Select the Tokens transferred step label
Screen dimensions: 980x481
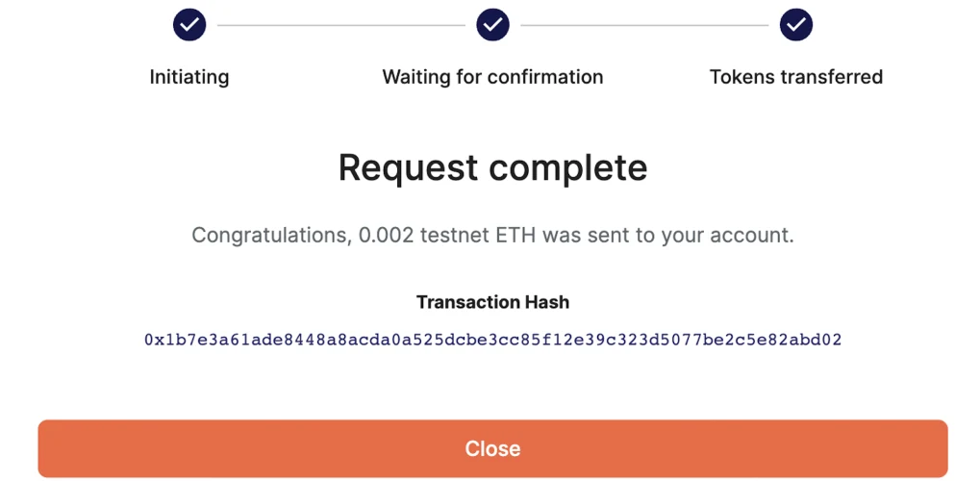point(795,77)
